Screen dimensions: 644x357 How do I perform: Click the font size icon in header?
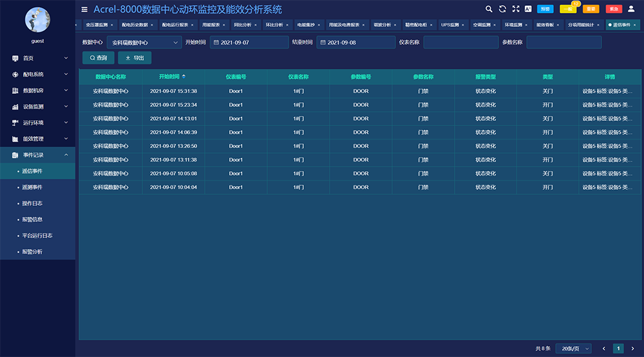(x=528, y=9)
